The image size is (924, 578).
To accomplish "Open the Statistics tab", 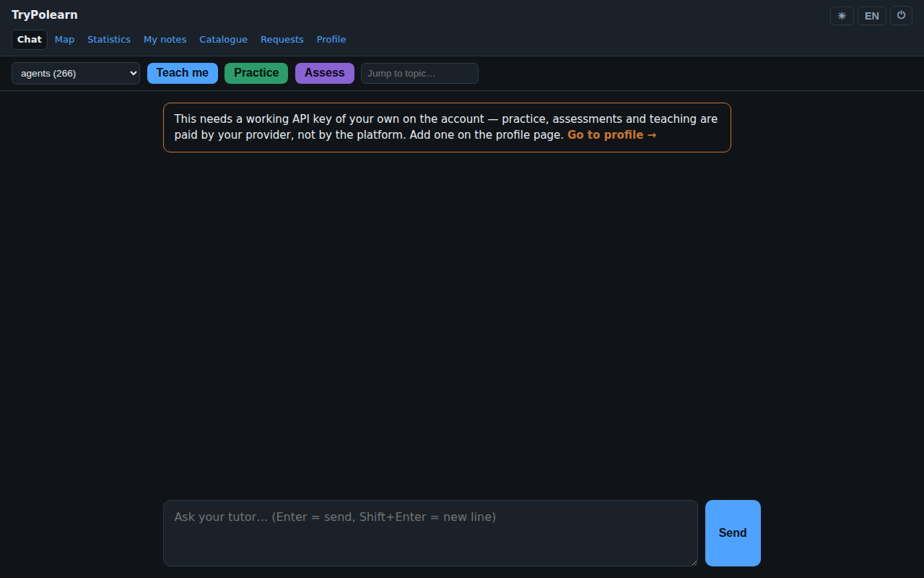I will point(109,40).
